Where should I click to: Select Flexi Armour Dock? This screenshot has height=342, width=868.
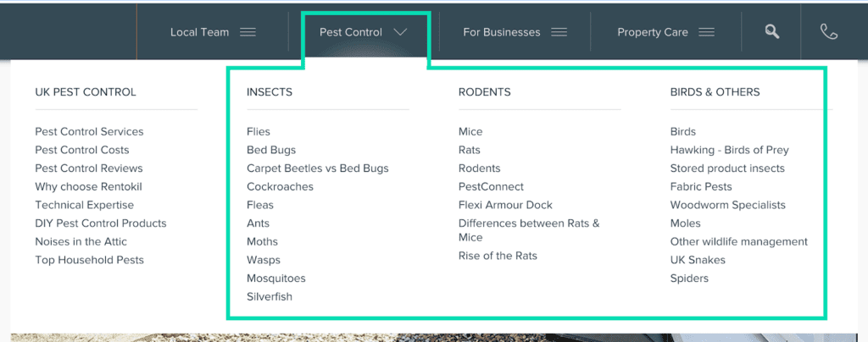click(505, 205)
